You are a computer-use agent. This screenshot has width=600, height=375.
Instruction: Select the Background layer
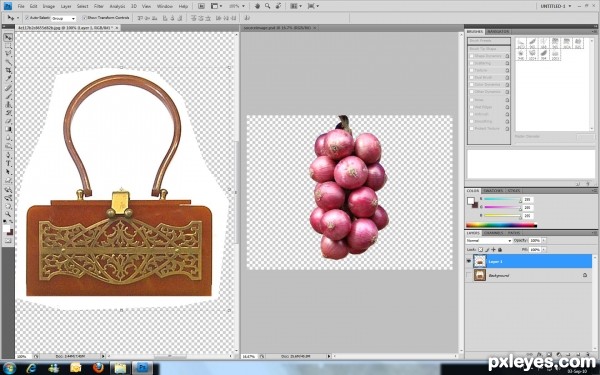528,275
